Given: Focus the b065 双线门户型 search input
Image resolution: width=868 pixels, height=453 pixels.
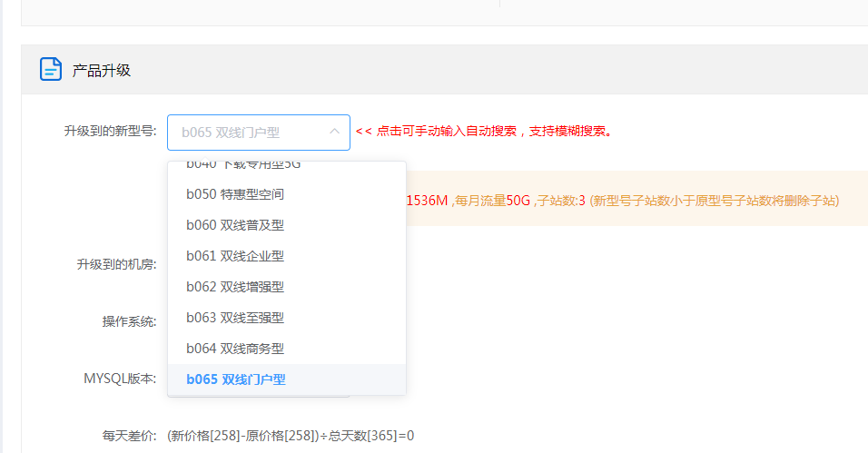Looking at the screenshot, I should tap(245, 133).
